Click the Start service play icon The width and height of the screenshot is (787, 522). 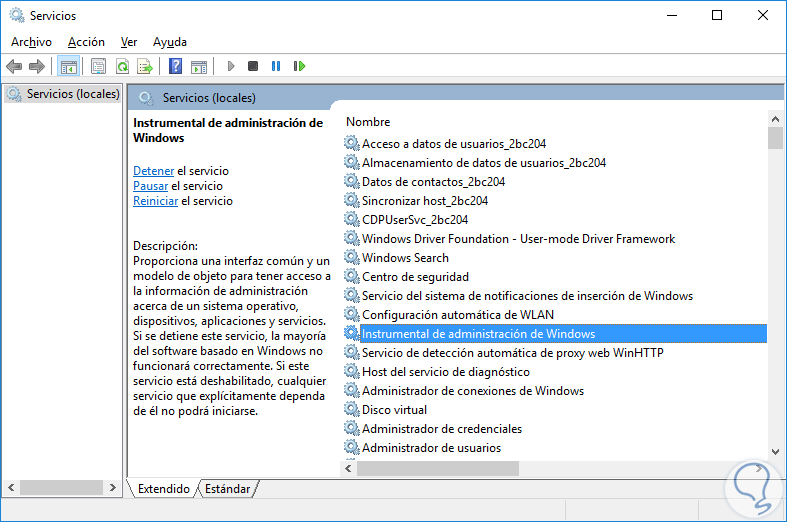(231, 66)
